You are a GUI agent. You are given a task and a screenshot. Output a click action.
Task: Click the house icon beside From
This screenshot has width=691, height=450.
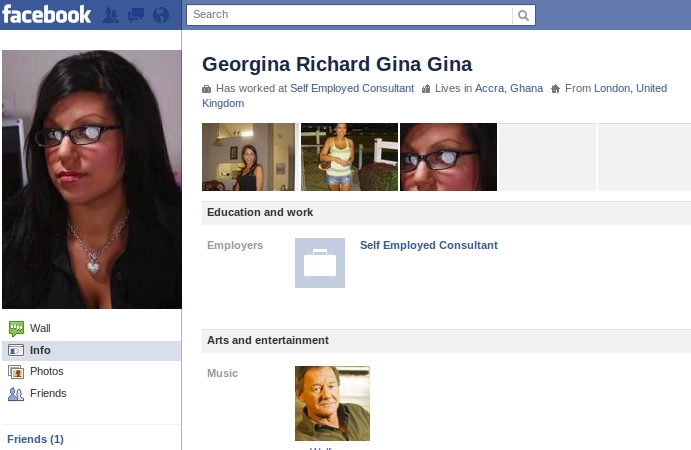(x=555, y=89)
